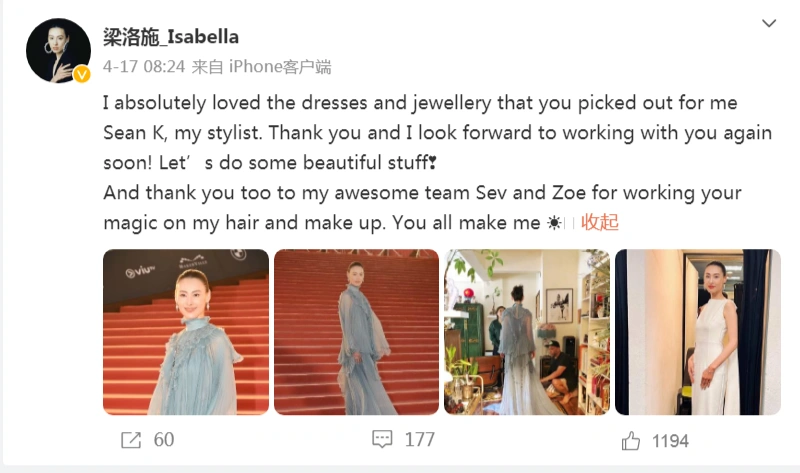Open the post options chevron menu
800x473 pixels.
click(x=769, y=23)
